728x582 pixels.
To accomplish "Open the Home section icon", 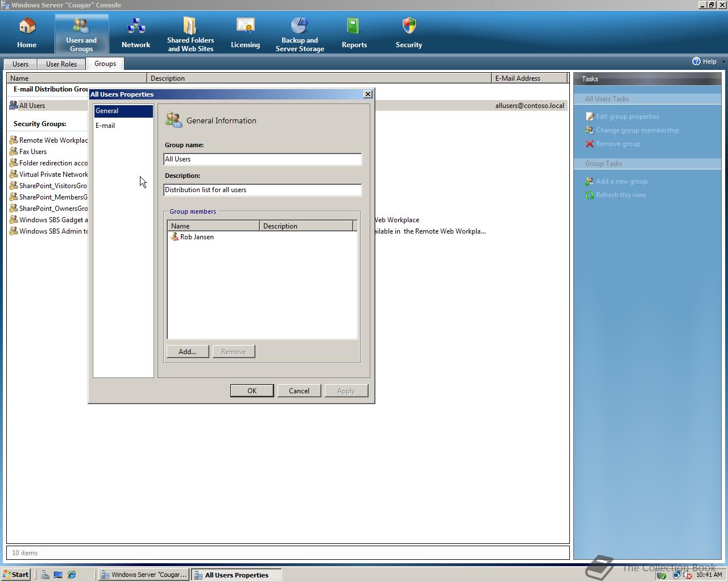I will pyautogui.click(x=27, y=26).
